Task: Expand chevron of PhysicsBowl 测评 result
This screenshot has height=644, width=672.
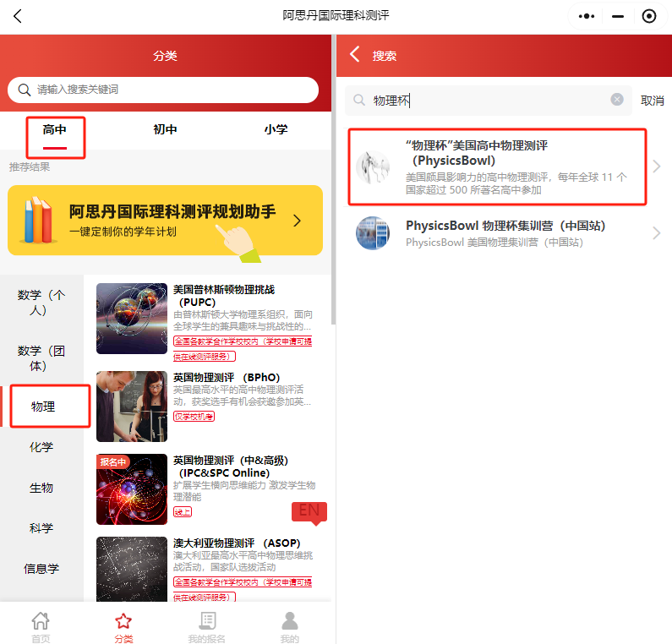Action: (x=656, y=166)
